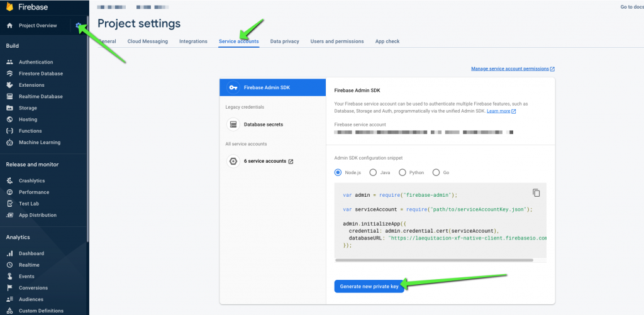Viewport: 644px width, 315px height.
Task: Select the Java radio button
Action: coord(373,172)
